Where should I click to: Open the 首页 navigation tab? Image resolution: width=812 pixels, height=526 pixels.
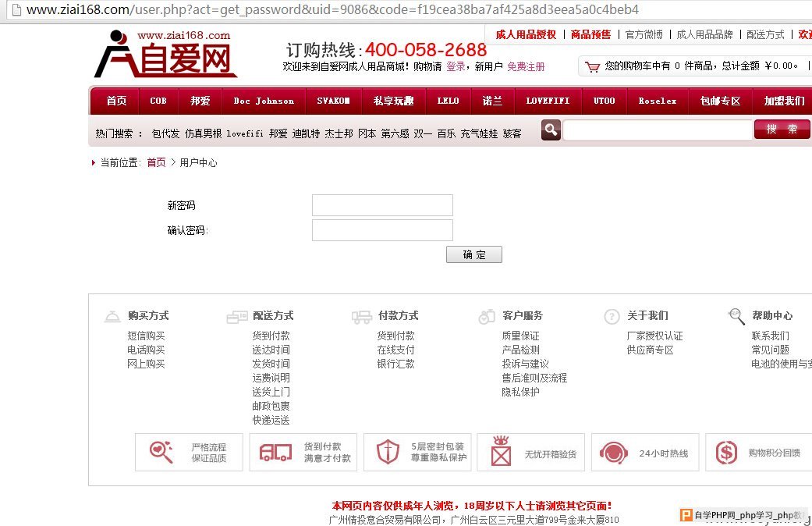[116, 101]
